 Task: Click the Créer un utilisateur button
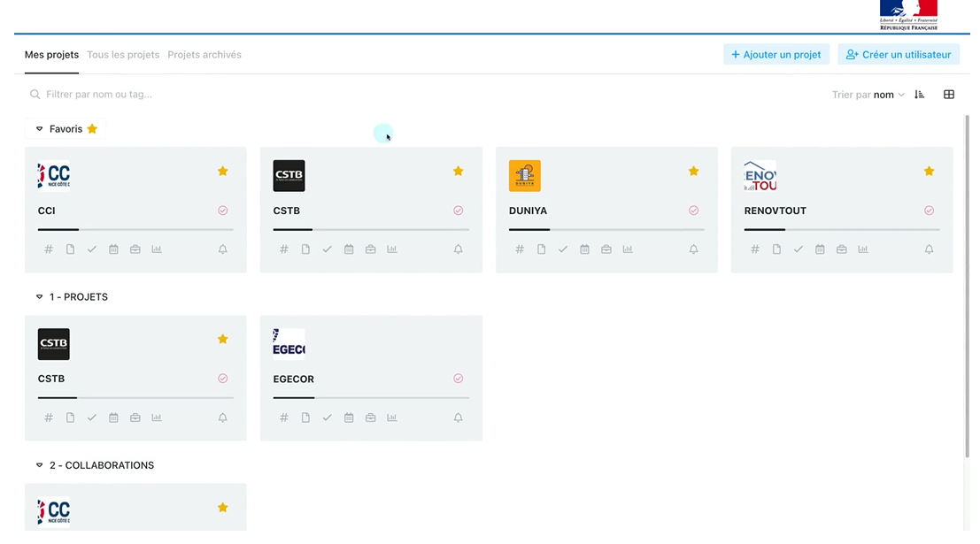pyautogui.click(x=899, y=54)
